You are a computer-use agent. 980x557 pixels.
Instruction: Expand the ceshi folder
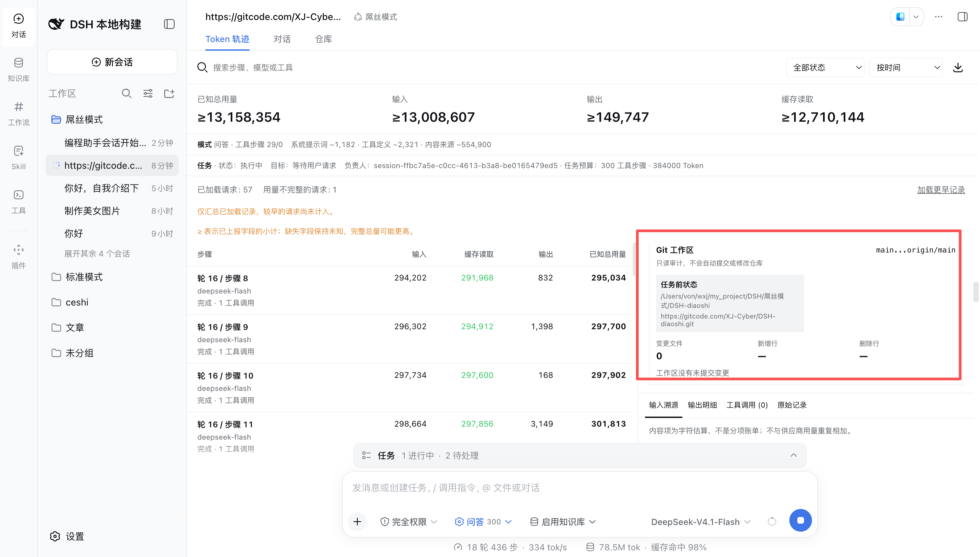[x=112, y=302]
